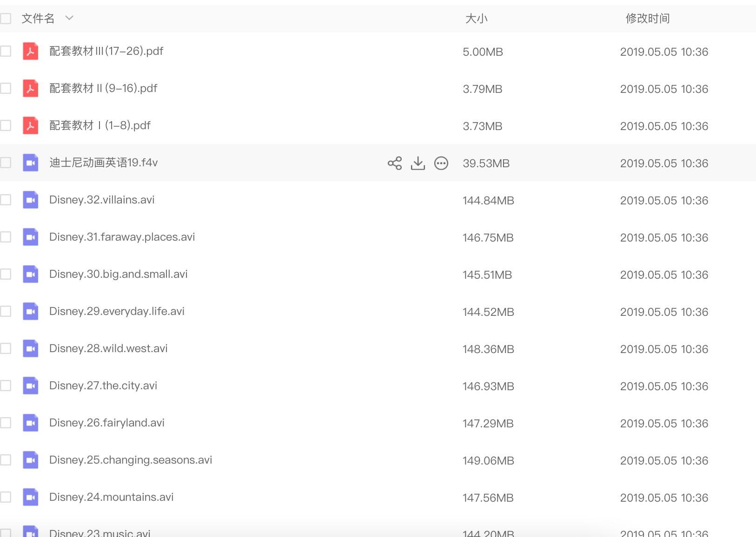Click PDF icon of 配套教材 II (9-16).pdf
This screenshot has width=756, height=537.
coord(31,88)
